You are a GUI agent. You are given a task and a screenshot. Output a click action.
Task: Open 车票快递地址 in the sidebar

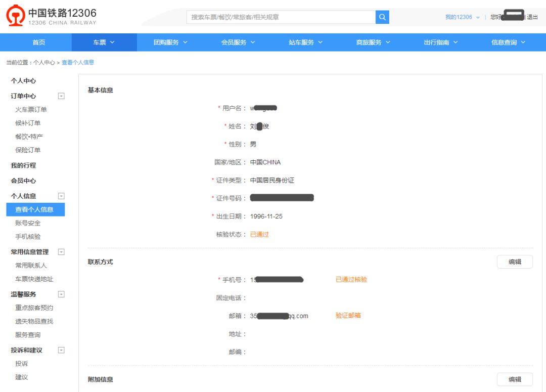tap(34, 279)
